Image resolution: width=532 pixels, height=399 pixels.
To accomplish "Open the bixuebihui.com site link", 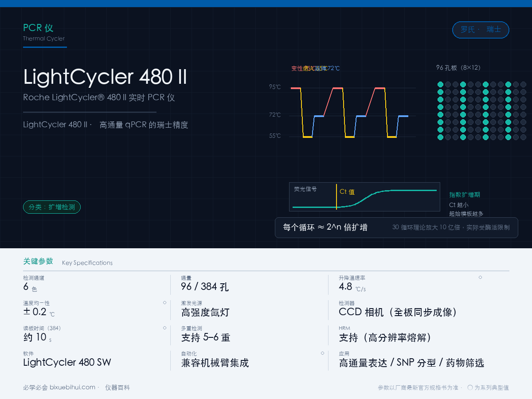I will 72,387.
